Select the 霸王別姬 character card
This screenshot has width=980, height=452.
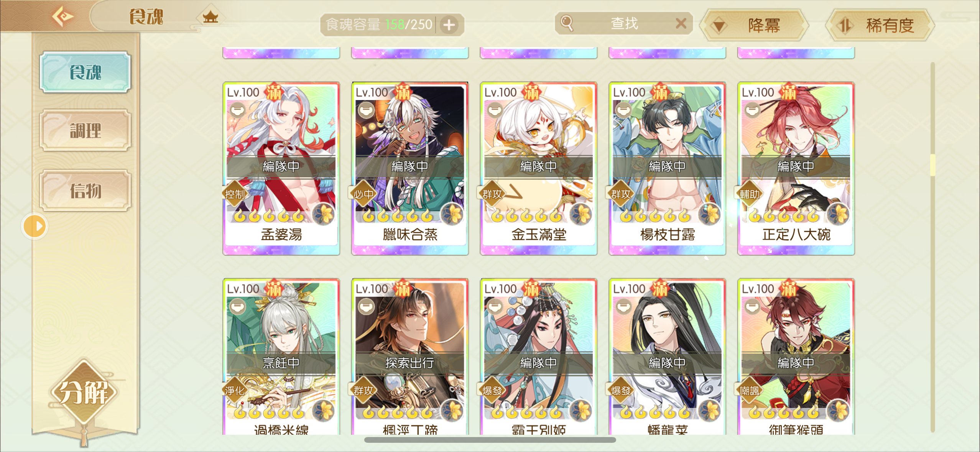coord(538,357)
